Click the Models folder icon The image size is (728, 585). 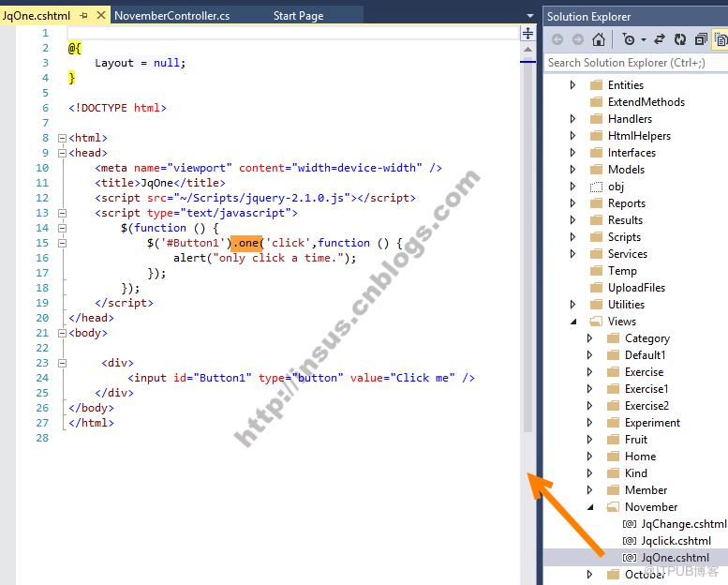click(x=596, y=170)
